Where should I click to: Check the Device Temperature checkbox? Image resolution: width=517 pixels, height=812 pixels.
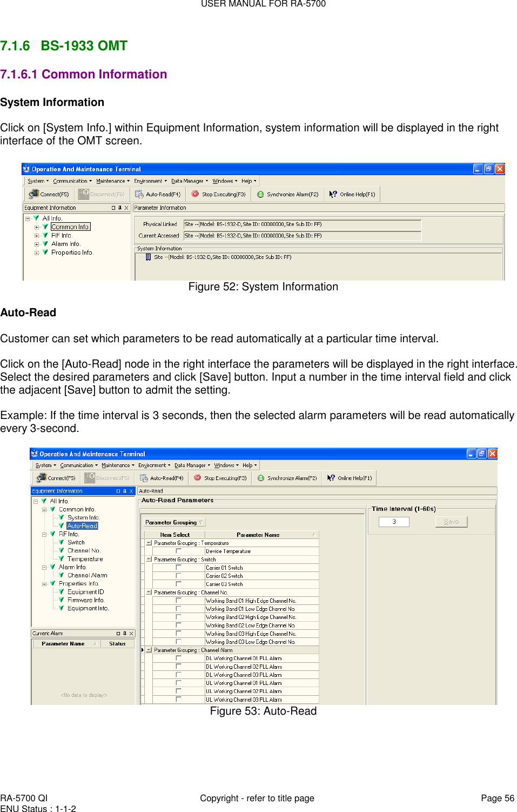pos(178,551)
